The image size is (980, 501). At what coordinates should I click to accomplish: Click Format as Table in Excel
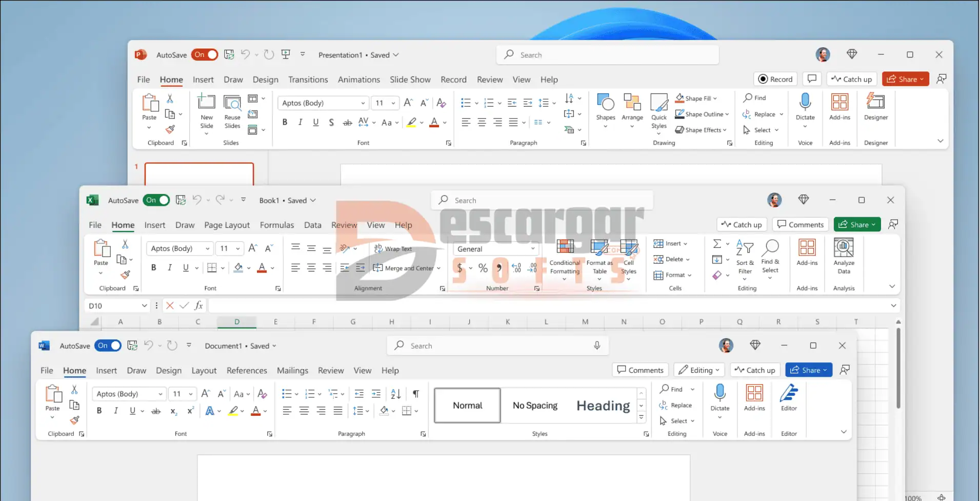click(599, 260)
